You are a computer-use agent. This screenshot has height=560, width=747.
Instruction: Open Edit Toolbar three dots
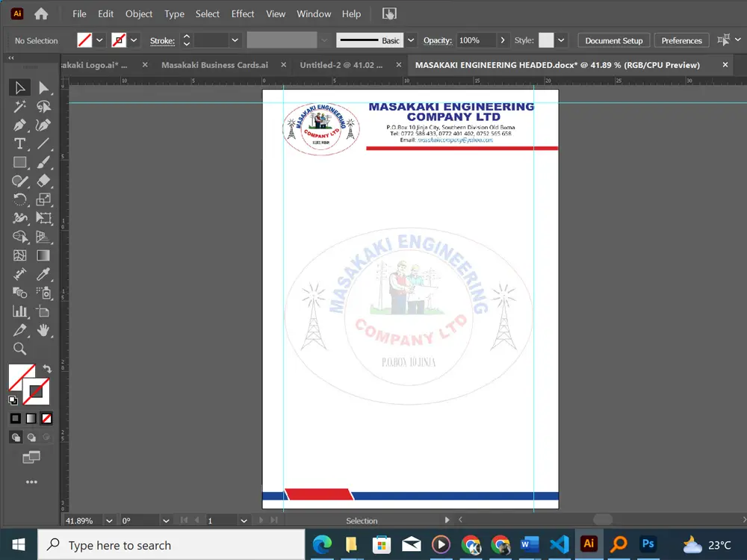(31, 482)
